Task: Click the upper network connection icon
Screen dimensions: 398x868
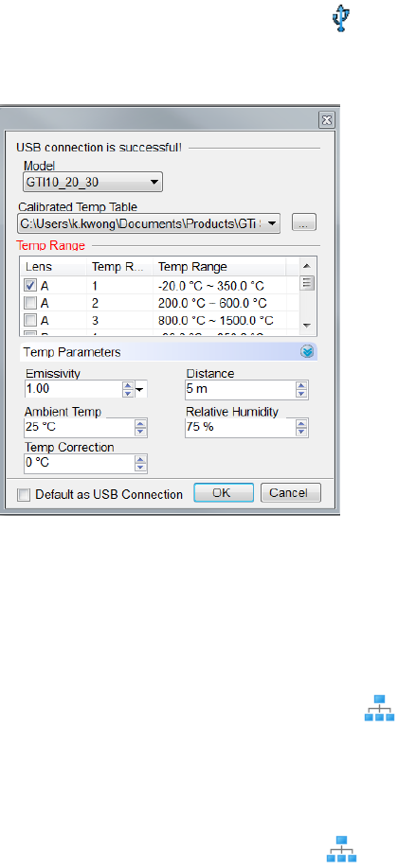Action: point(379,707)
